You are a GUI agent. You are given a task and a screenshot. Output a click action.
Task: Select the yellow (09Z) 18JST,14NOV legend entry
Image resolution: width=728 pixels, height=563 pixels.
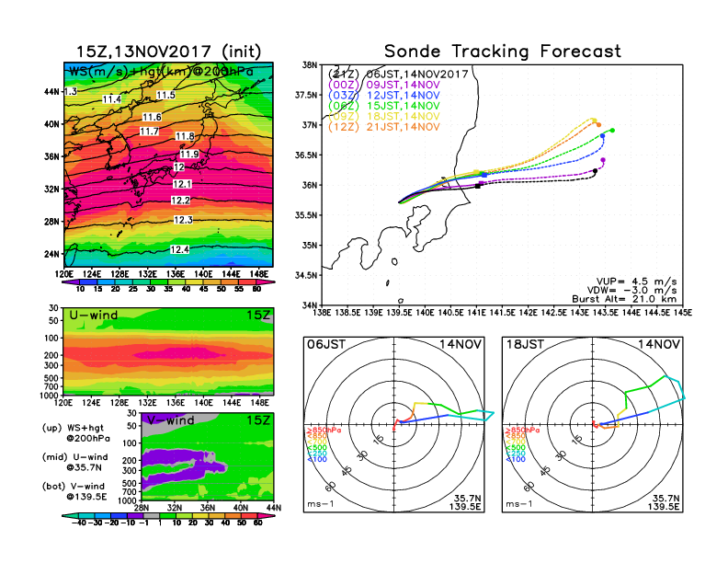click(x=384, y=117)
